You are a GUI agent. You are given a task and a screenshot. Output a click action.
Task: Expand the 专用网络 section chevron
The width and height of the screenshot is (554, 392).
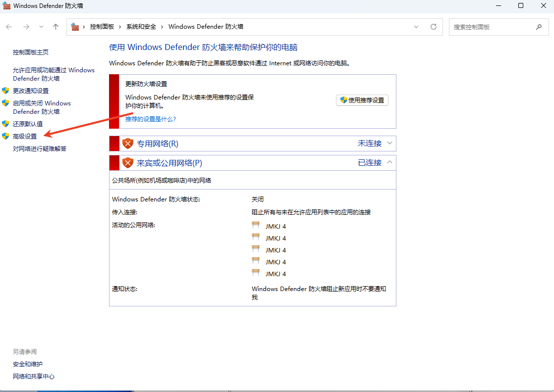point(389,143)
